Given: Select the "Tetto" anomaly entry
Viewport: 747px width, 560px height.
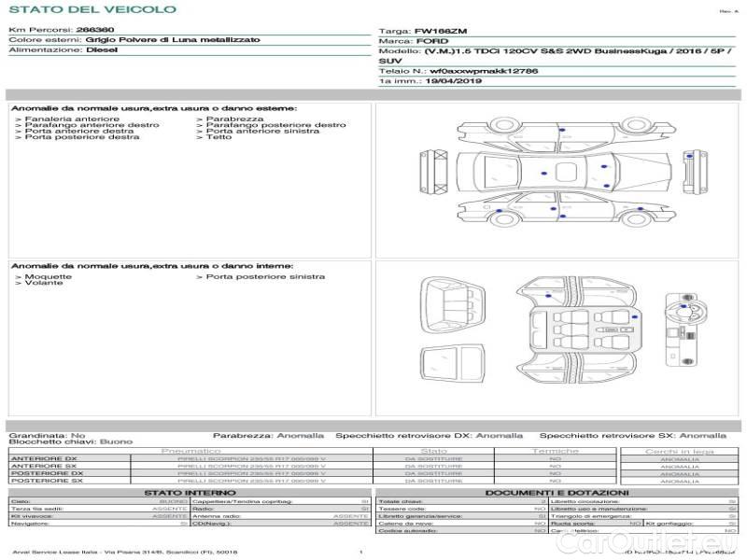Looking at the screenshot, I should point(218,136).
